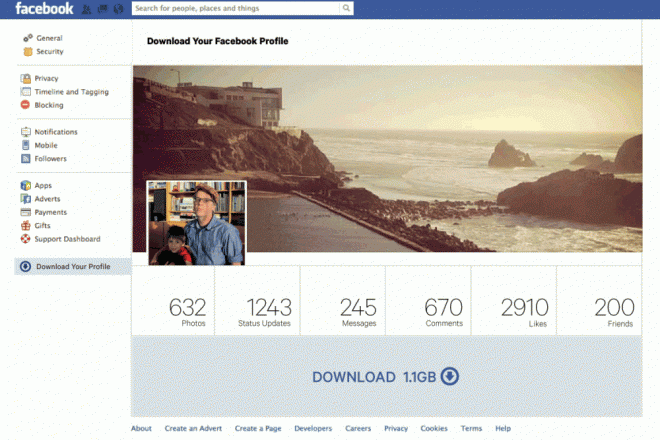Click the profile picture thumbnail

197,223
